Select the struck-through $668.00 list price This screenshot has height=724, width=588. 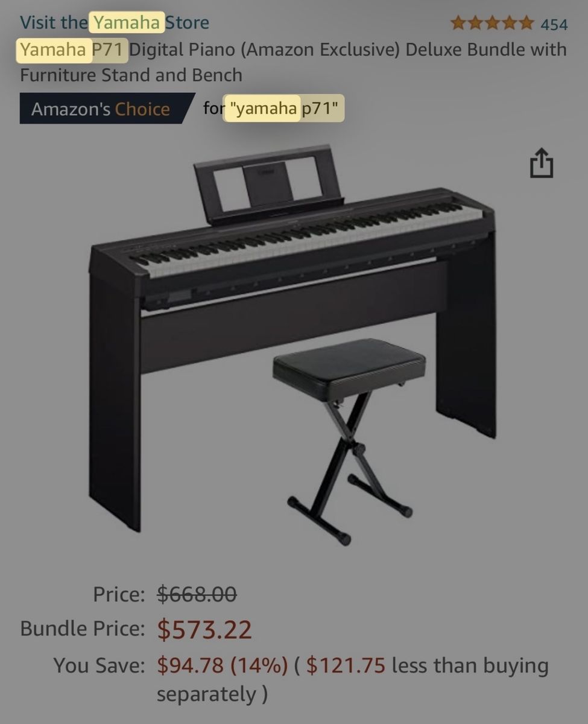coord(197,594)
